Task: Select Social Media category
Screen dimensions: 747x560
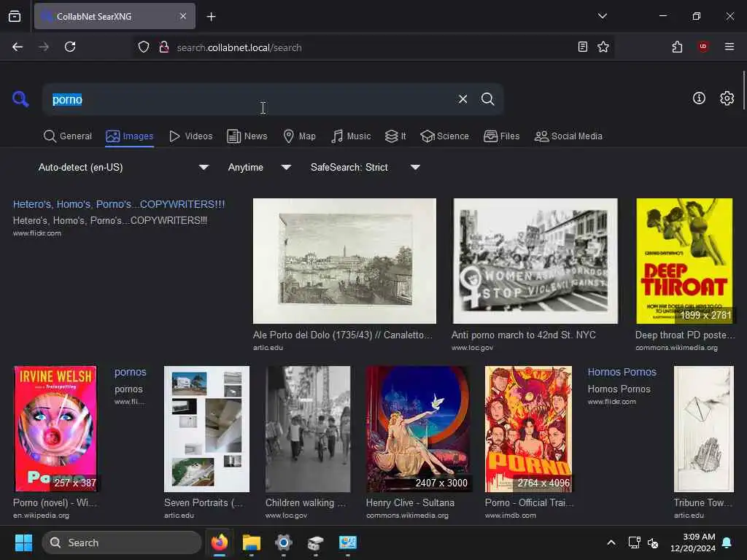Action: pos(568,136)
